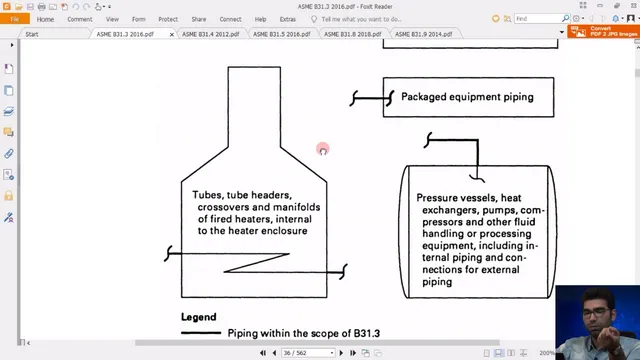Show the layers panel from sidebar

point(9,111)
